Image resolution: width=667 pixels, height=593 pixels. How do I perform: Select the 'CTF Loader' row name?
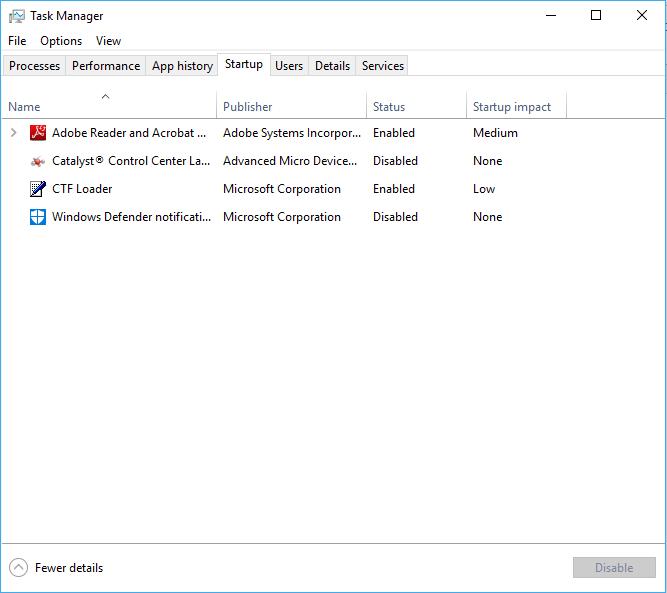(x=82, y=189)
